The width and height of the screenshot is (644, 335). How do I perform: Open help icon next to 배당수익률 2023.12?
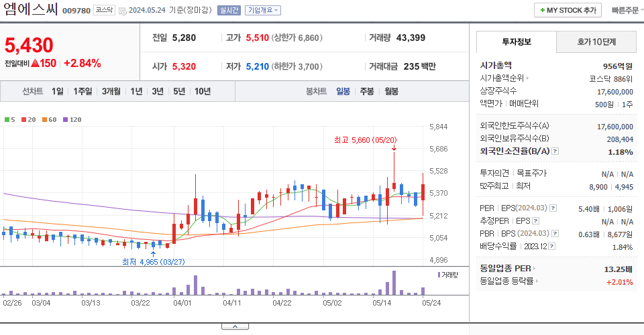point(552,247)
